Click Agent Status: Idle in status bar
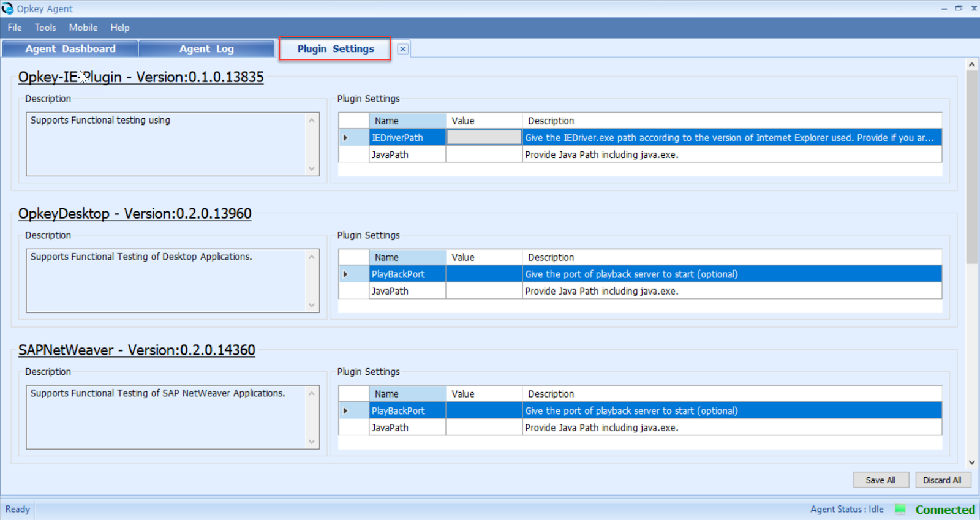The width and height of the screenshot is (980, 520). (x=846, y=509)
